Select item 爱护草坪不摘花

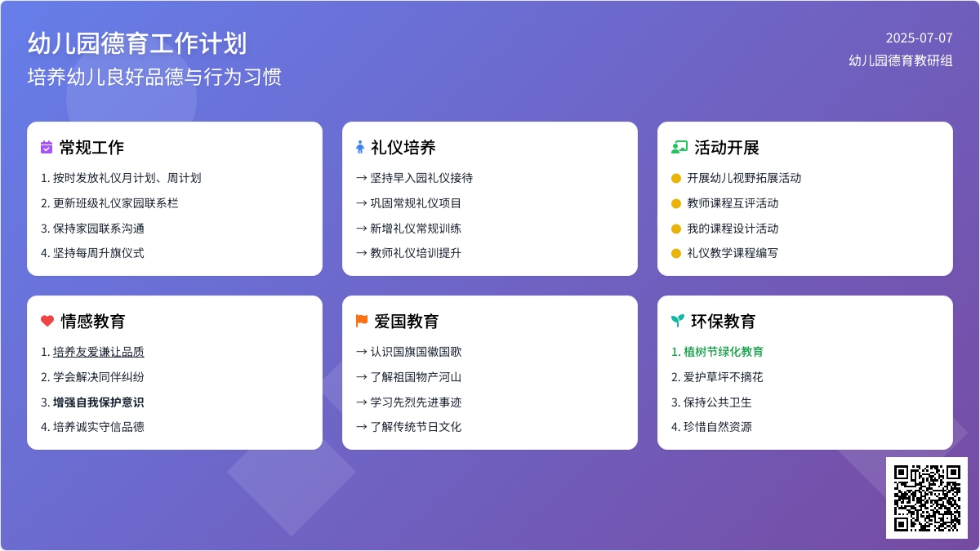click(717, 377)
